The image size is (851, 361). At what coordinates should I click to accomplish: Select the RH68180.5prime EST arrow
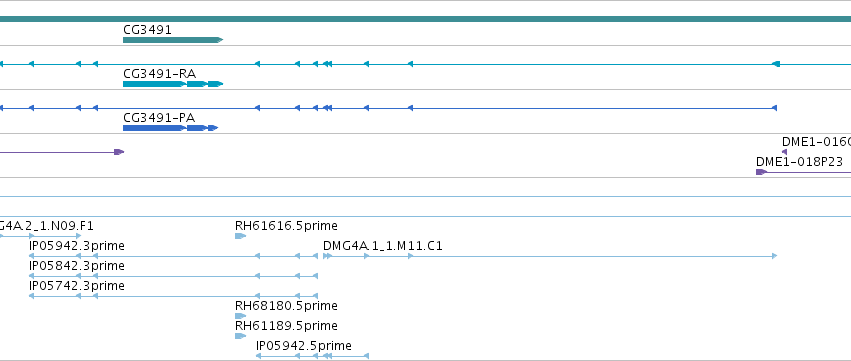point(240,316)
